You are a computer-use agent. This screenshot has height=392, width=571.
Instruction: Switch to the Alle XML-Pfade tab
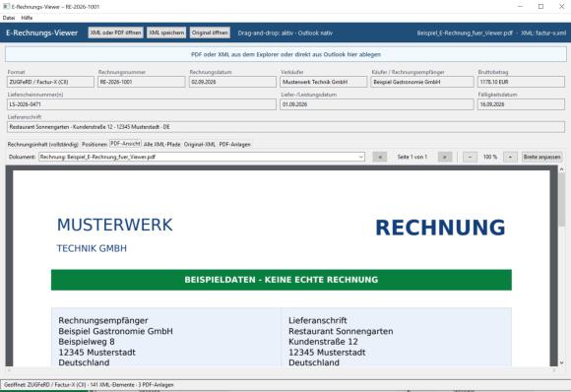(162, 144)
